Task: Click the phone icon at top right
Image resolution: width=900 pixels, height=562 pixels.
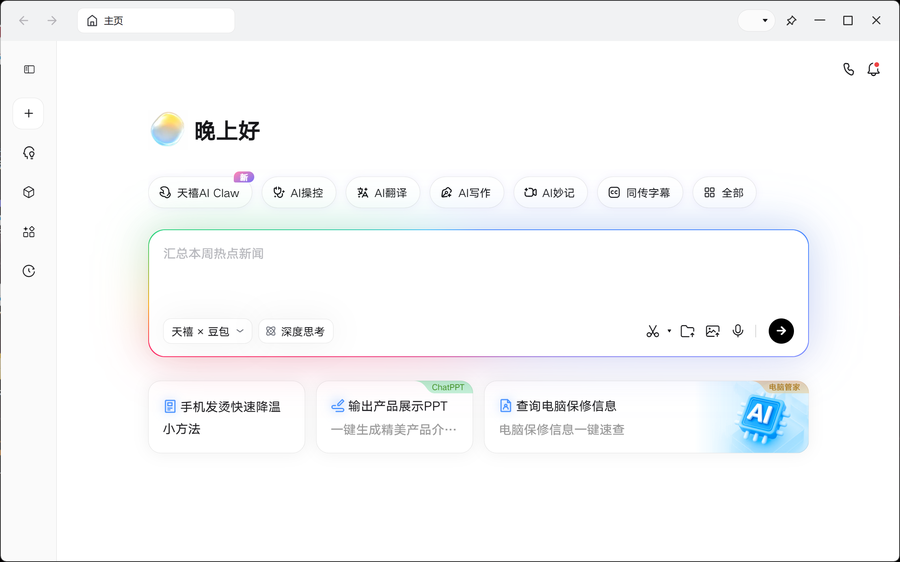Action: tap(848, 70)
